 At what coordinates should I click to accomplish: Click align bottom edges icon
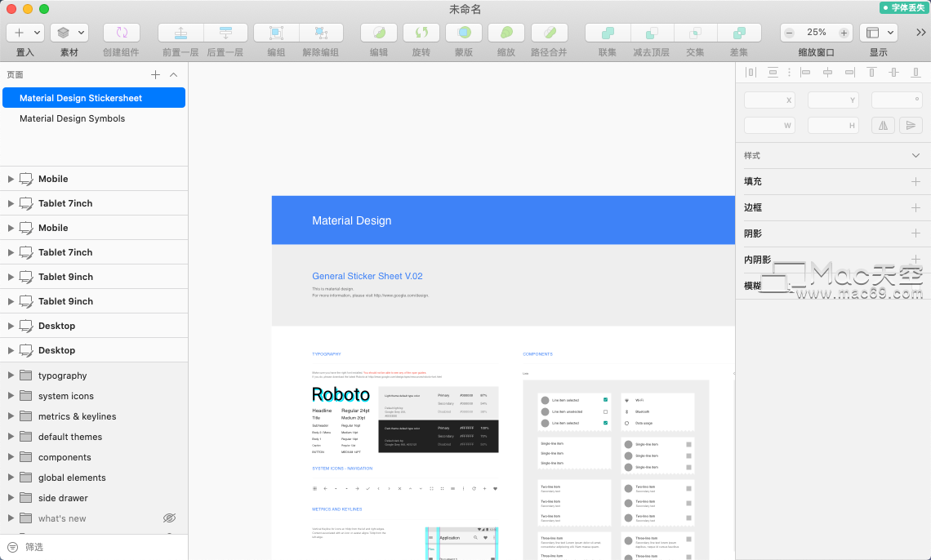[x=915, y=73]
